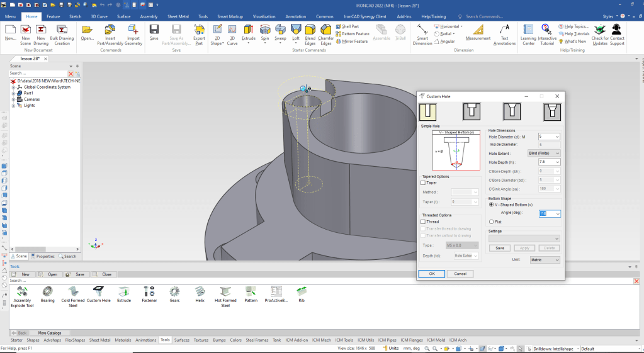Open the Gears catalog item

point(174,291)
